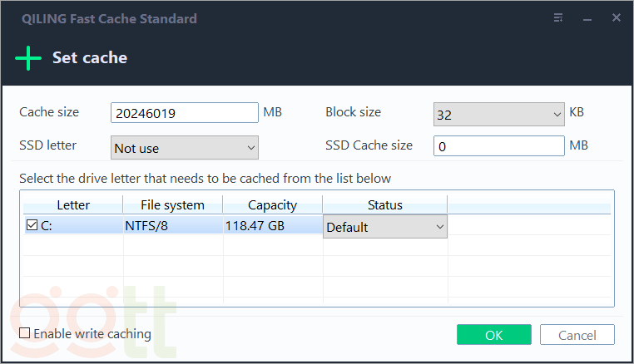Close the Set cache dialog window

click(x=617, y=17)
